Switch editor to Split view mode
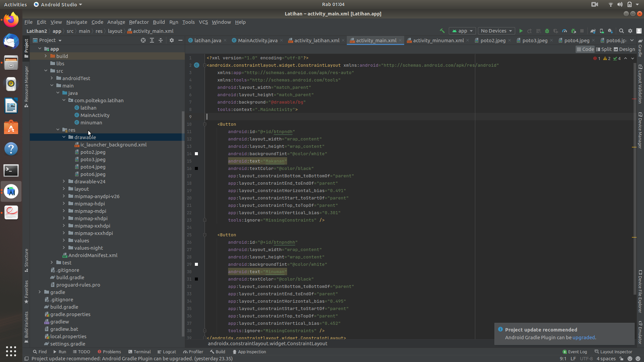Image resolution: width=644 pixels, height=362 pixels. pyautogui.click(x=604, y=49)
